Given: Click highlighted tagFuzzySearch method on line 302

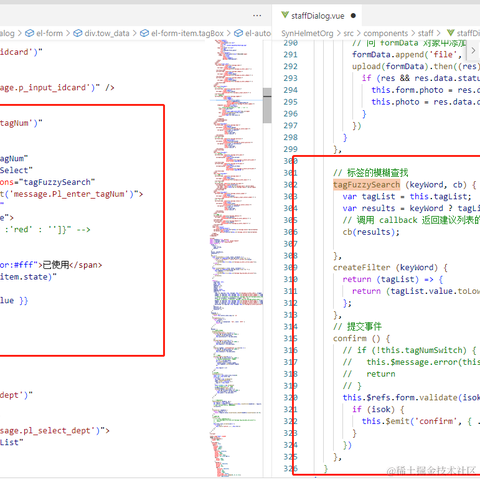Looking at the screenshot, I should [x=366, y=185].
